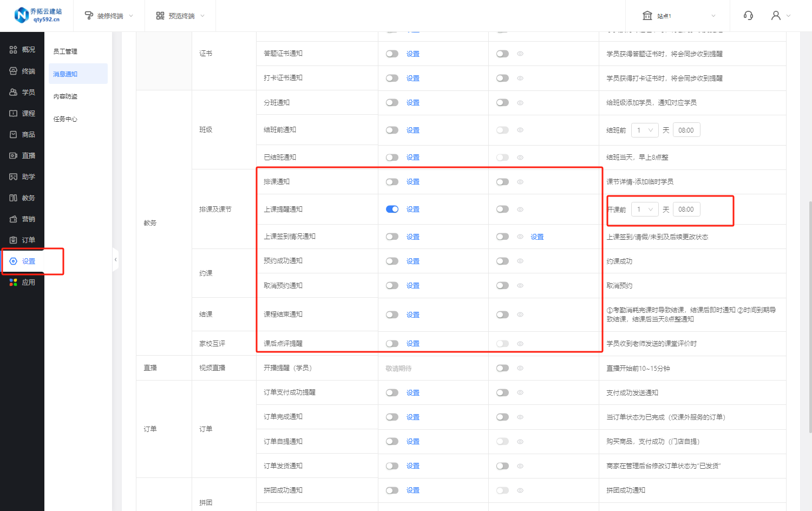Open the 课程 sidebar icon
812x511 pixels.
[14, 113]
